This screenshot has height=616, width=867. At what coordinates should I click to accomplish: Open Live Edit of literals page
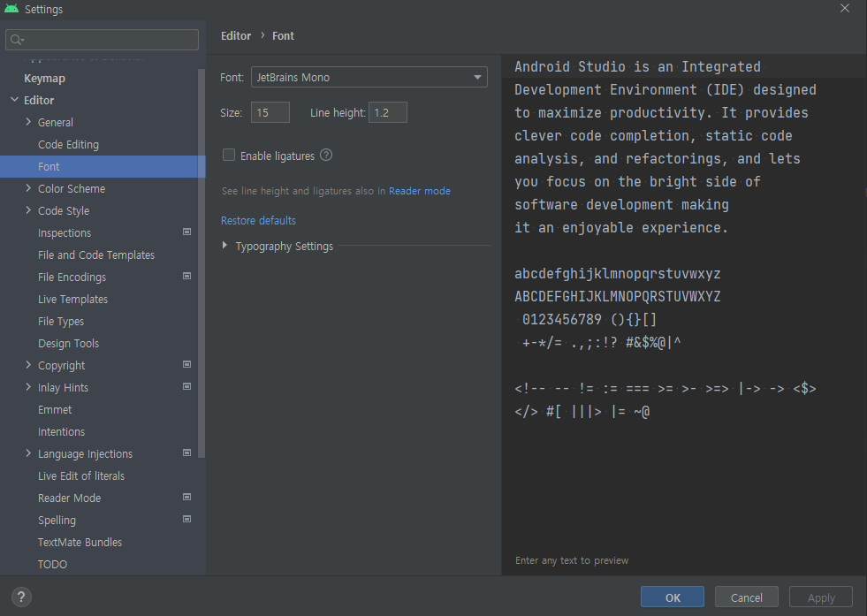click(x=81, y=476)
